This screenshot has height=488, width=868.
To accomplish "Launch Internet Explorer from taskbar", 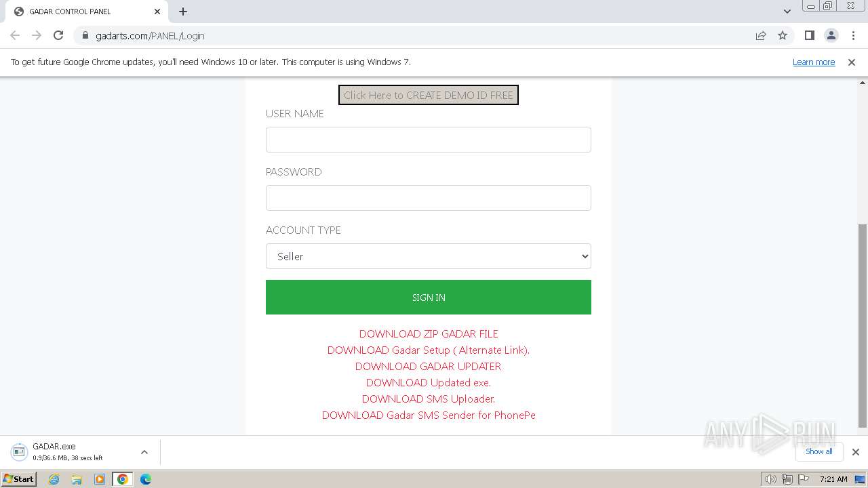I will pyautogui.click(x=54, y=479).
